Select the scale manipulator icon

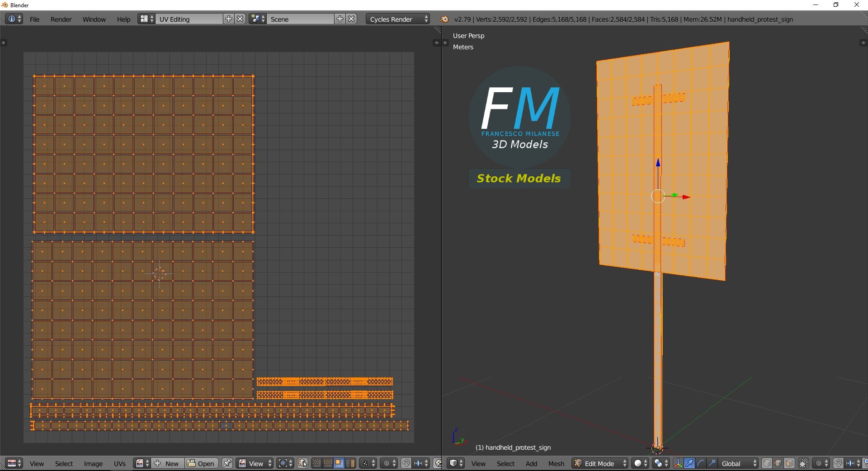pos(712,463)
